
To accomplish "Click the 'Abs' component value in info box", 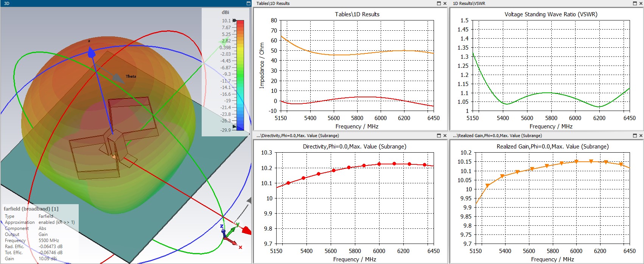I will pos(42,228).
